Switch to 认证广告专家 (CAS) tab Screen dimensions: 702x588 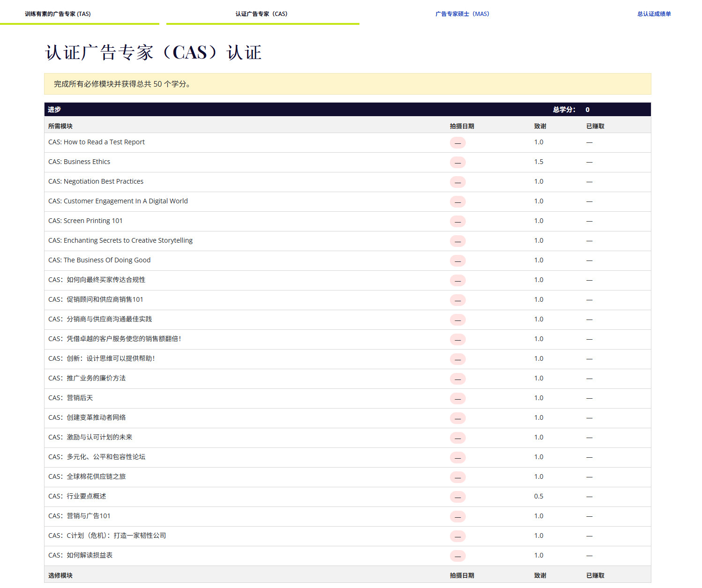coord(261,14)
